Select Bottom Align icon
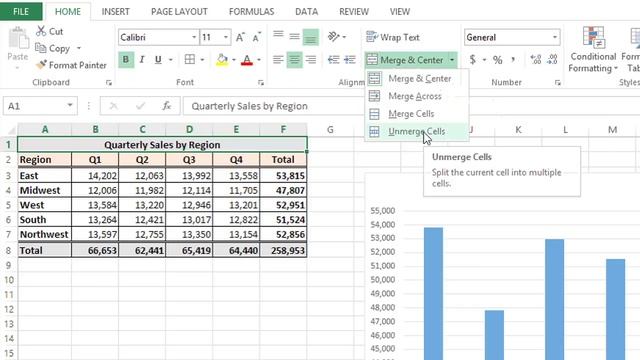Screen dimensions: 640x360 coord(310,37)
